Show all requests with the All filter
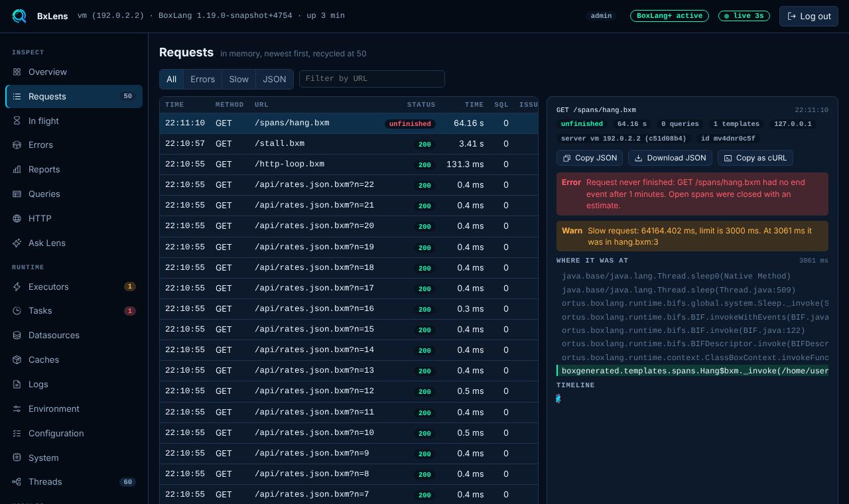Screen dimensions: 849x504 point(172,79)
